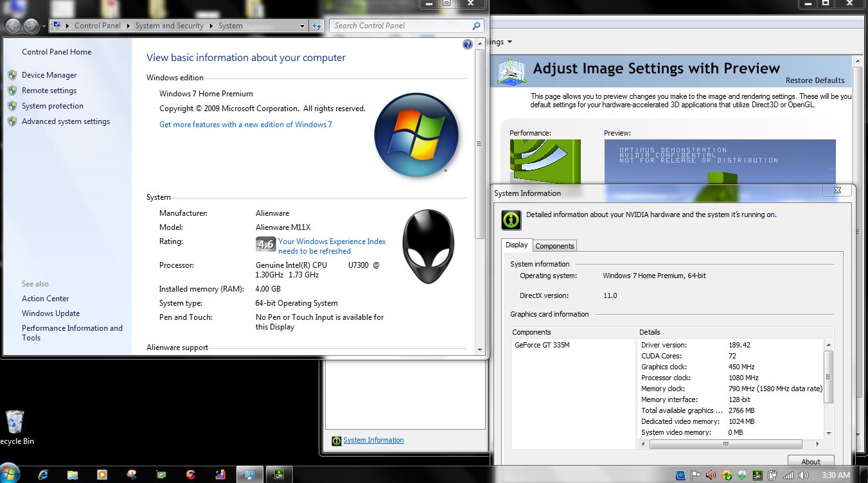
Task: Open Remote settings link
Action: tap(49, 91)
